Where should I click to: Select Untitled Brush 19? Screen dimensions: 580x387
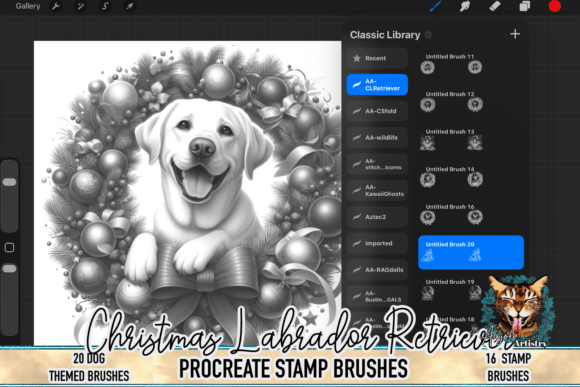point(471,290)
